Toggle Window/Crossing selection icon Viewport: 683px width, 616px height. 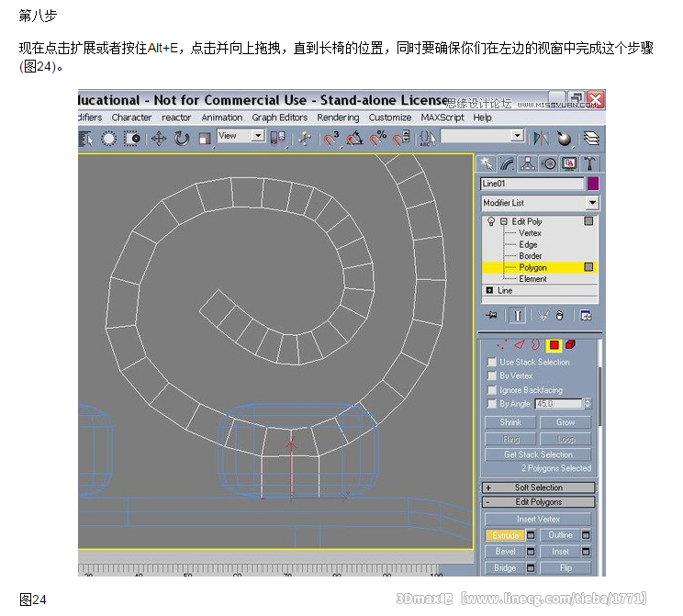[x=131, y=139]
